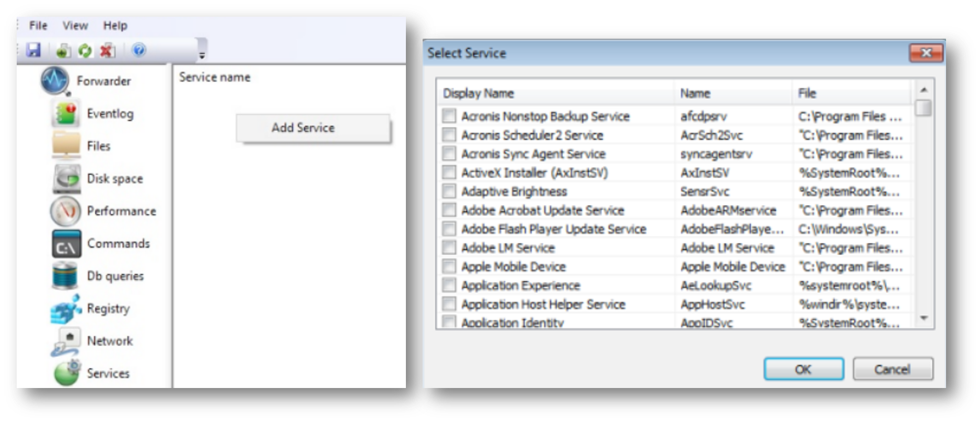980x422 pixels.
Task: Check Acronis Scheduler2 Service checkbox
Action: click(449, 134)
